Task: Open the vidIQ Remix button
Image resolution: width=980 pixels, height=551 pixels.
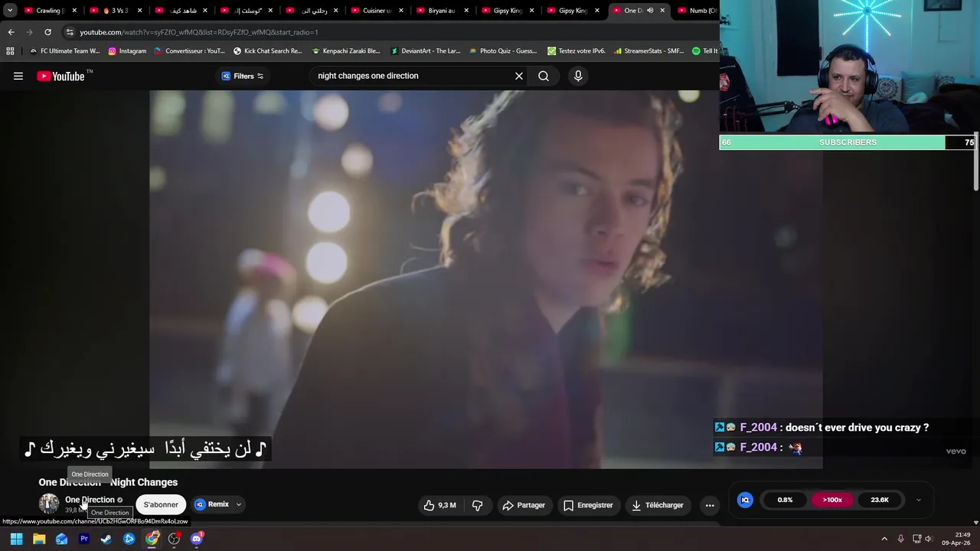Action: (x=212, y=504)
